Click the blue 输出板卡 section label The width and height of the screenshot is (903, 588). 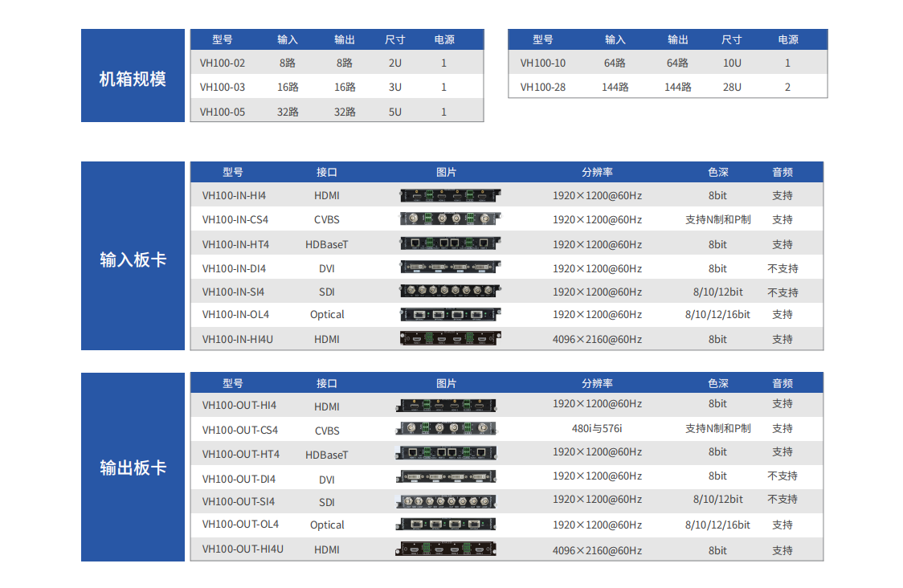click(133, 468)
